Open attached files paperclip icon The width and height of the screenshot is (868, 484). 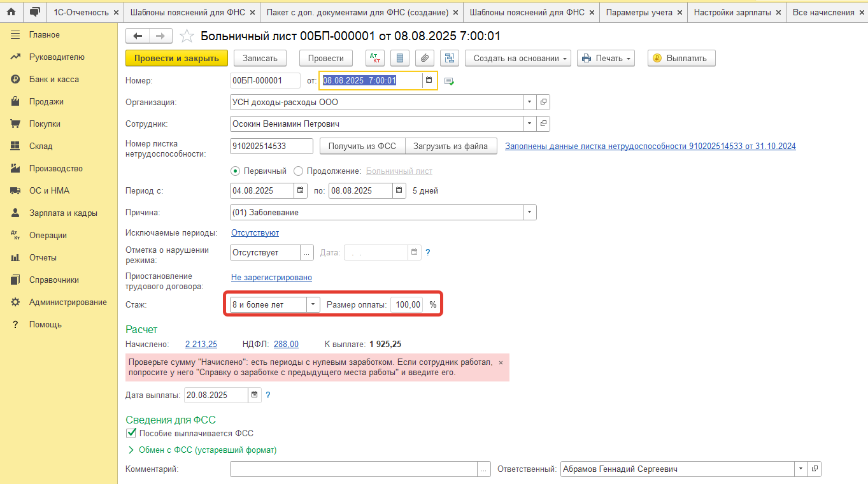pos(425,58)
